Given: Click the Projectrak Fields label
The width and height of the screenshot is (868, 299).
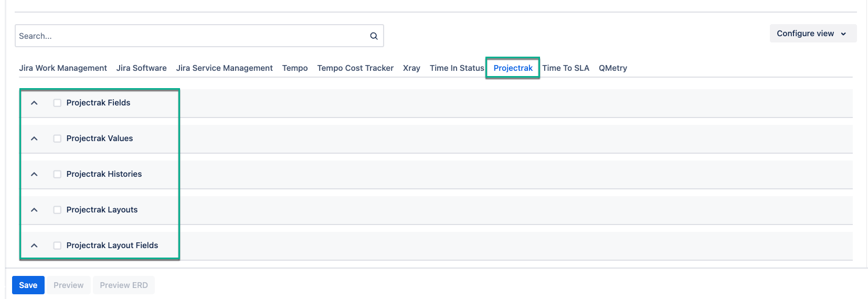Looking at the screenshot, I should click(x=98, y=103).
